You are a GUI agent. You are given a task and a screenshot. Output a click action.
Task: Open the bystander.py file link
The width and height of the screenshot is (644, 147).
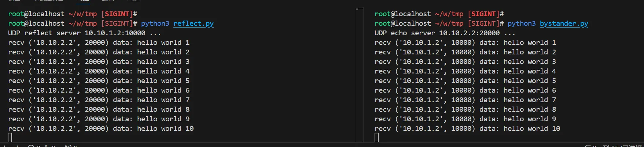(x=564, y=24)
